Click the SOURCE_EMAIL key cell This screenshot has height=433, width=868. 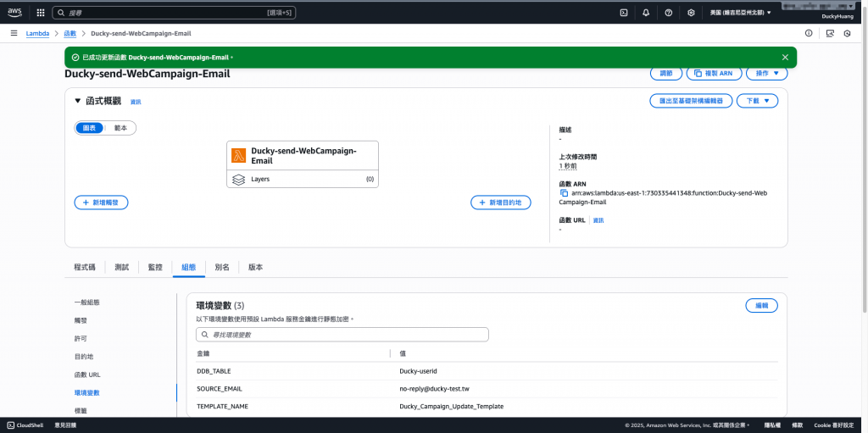pyautogui.click(x=220, y=389)
